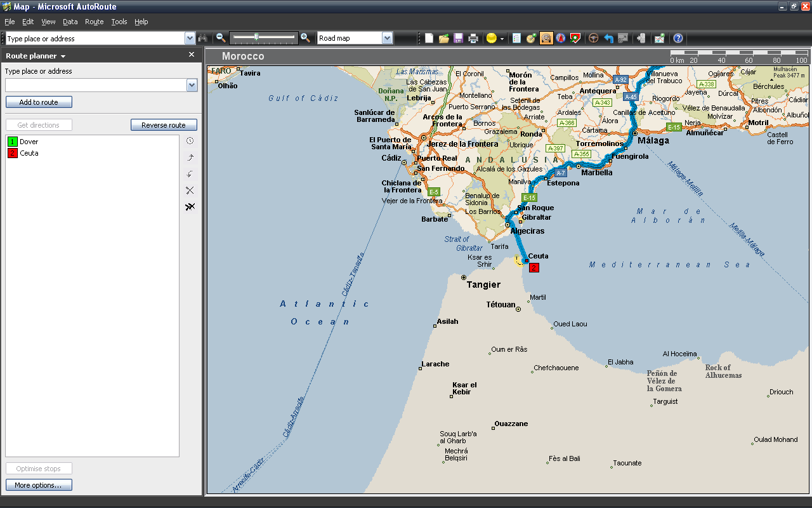The image size is (812, 508).
Task: Print the current map
Action: pyautogui.click(x=473, y=38)
